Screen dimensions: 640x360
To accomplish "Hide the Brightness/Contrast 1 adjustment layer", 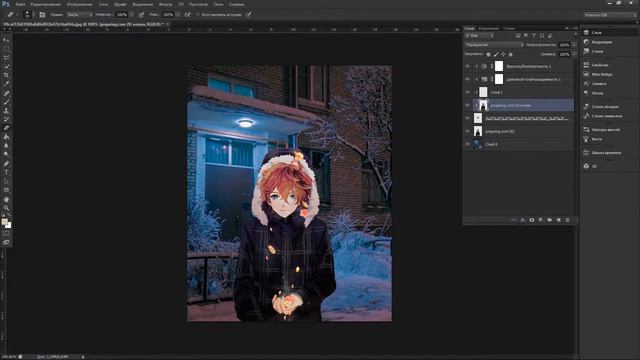I will [467, 66].
